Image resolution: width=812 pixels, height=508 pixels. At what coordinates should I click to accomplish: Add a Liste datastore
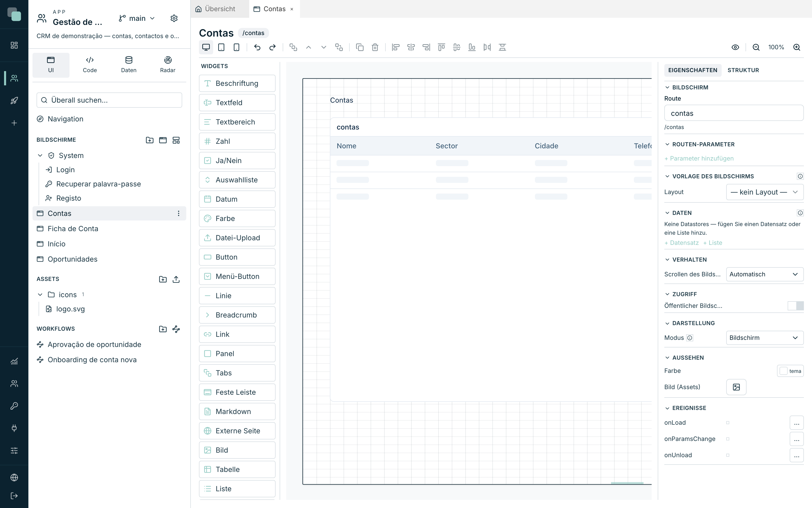(713, 243)
